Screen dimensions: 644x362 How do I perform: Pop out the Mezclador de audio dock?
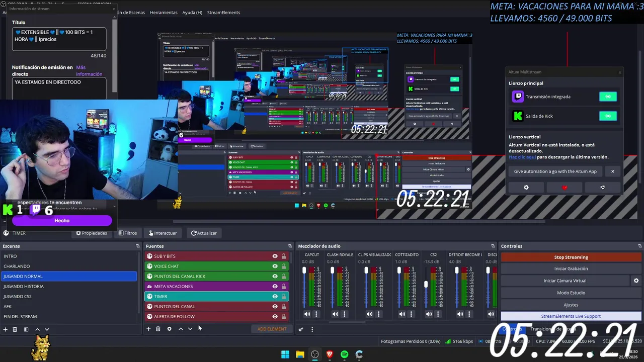[x=493, y=246]
